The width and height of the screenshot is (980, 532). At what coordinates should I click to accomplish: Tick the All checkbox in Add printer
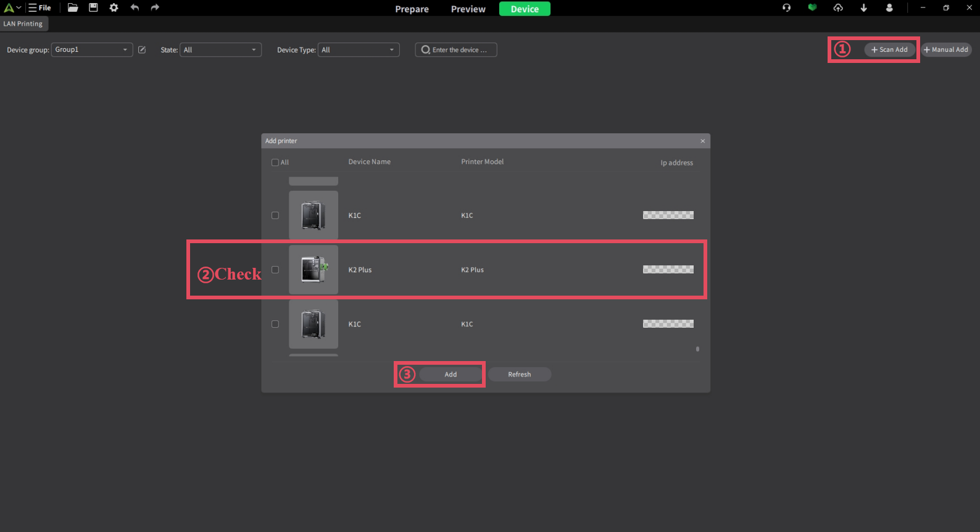click(x=275, y=163)
